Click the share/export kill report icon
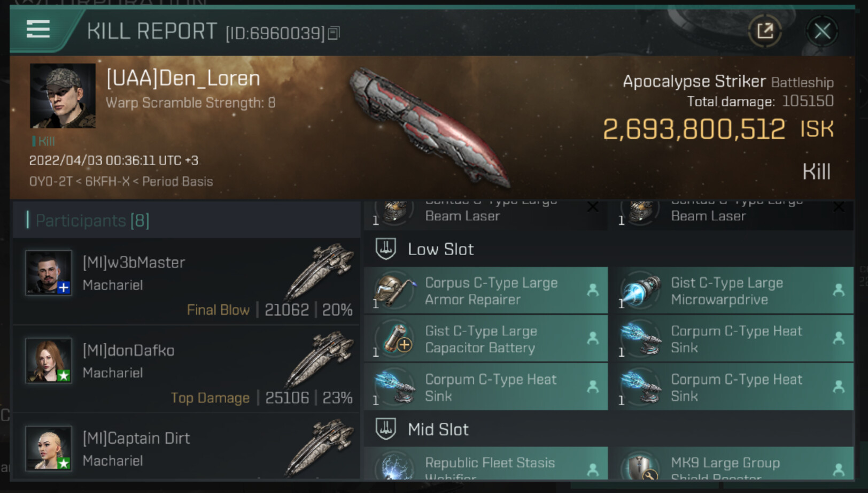Viewport: 868px width, 493px height. pos(765,31)
